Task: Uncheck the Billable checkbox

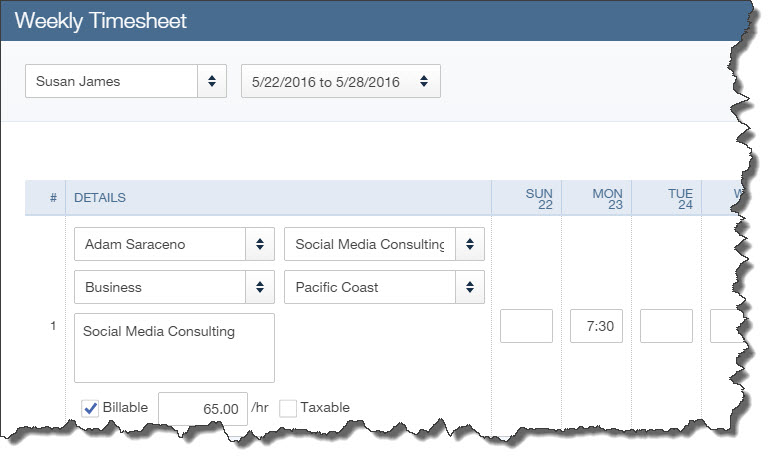Action: (90, 409)
